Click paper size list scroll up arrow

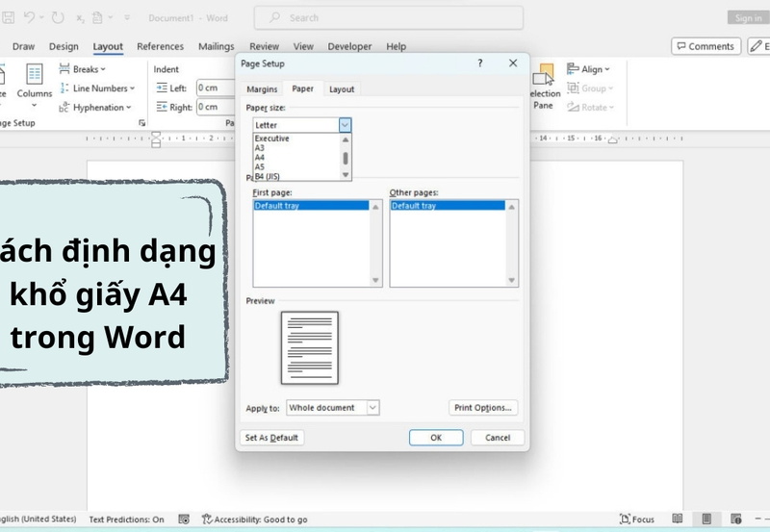346,139
